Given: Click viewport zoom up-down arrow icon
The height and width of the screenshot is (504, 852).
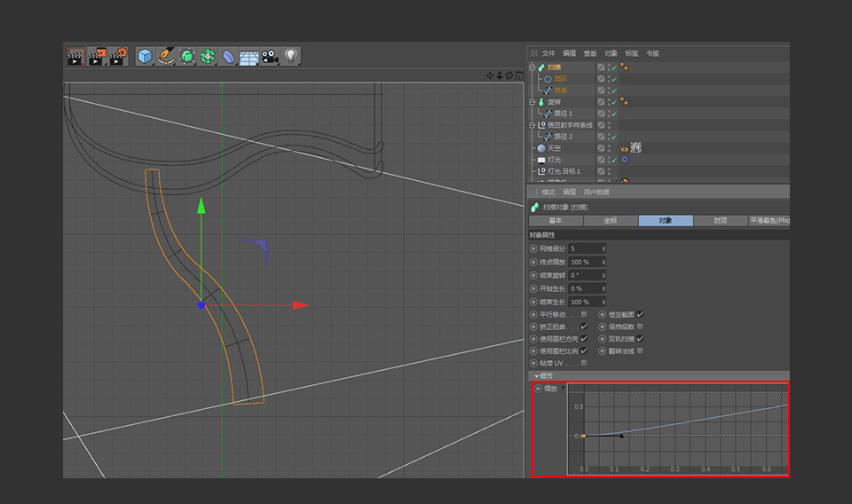Looking at the screenshot, I should [500, 75].
